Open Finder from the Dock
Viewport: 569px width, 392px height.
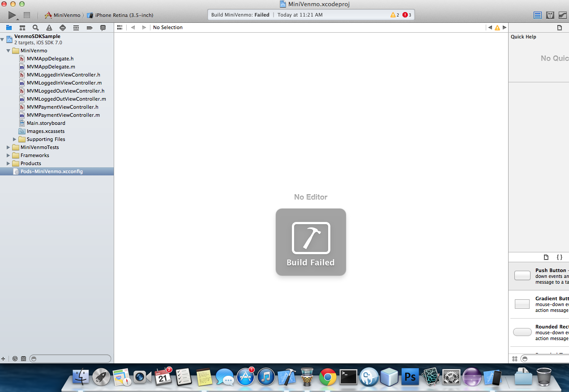click(x=81, y=377)
